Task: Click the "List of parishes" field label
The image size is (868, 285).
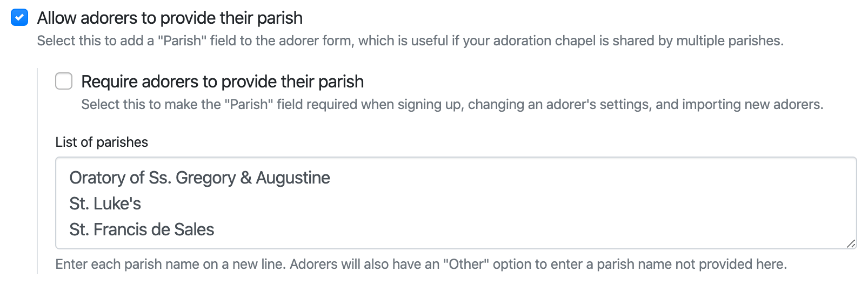Action: click(x=102, y=142)
